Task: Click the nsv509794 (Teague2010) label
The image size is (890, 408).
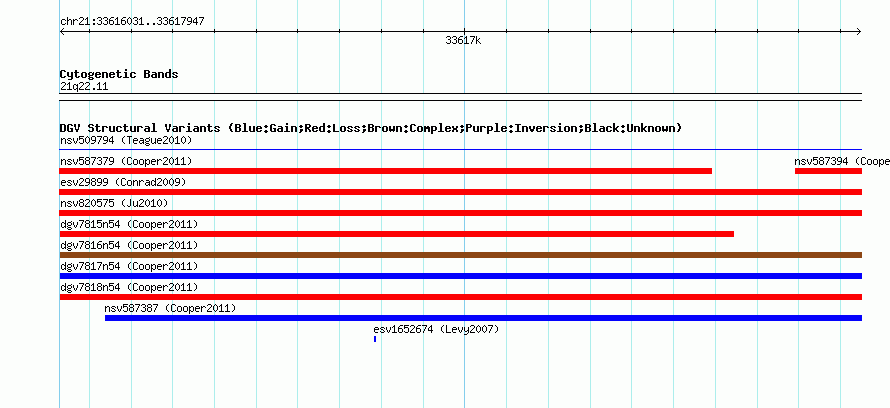Action: [x=126, y=140]
